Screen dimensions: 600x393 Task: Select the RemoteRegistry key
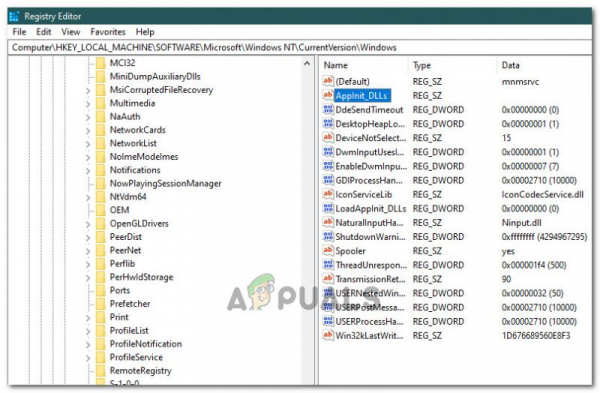click(140, 370)
